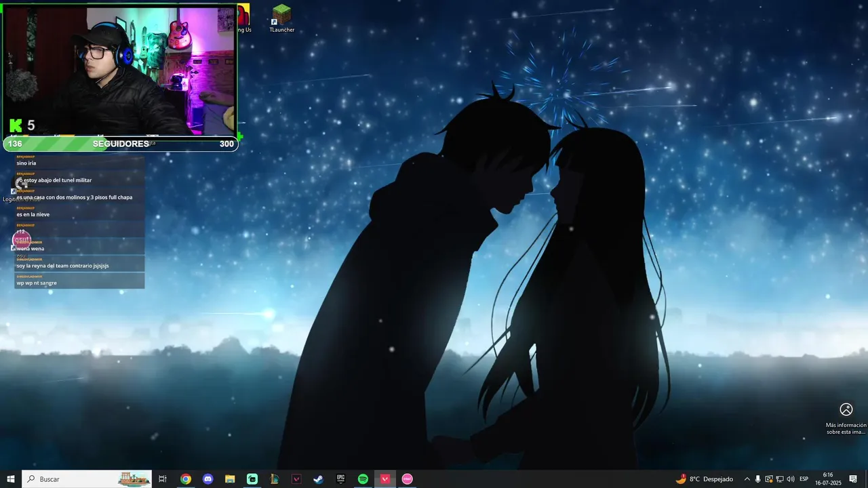Click the Buscar search box in the taskbar
Viewport: 868px width, 488px height.
[88, 479]
